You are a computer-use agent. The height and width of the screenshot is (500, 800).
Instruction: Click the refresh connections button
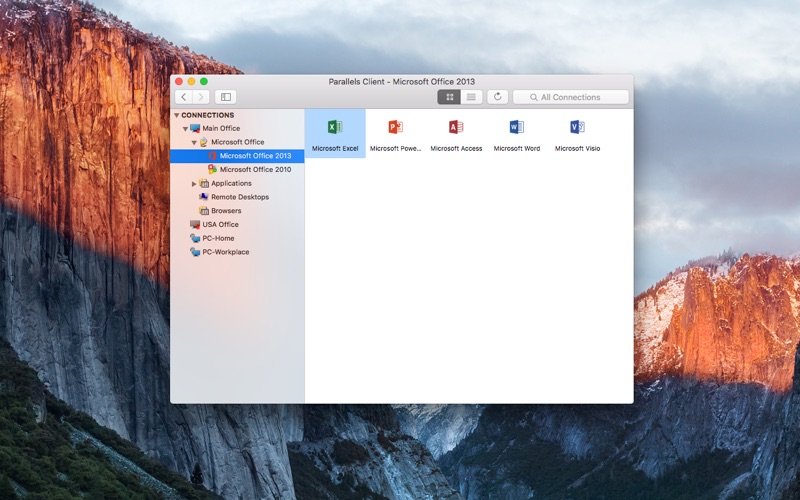[497, 97]
